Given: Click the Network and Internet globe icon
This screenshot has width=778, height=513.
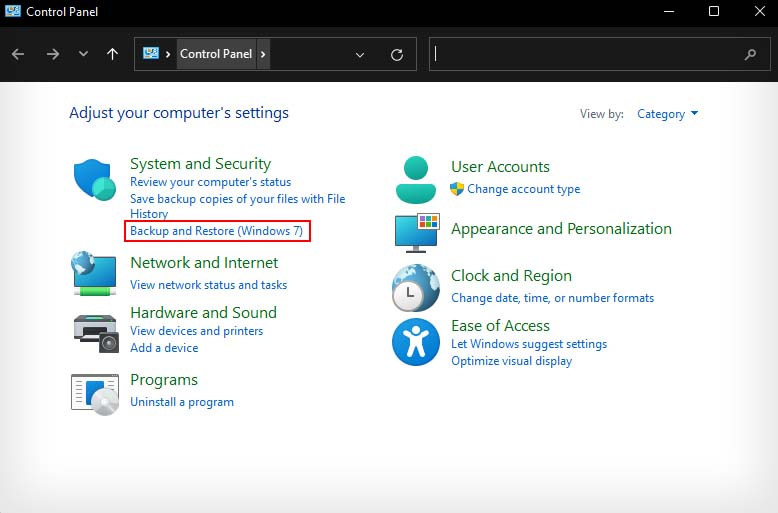Looking at the screenshot, I should click(x=94, y=273).
